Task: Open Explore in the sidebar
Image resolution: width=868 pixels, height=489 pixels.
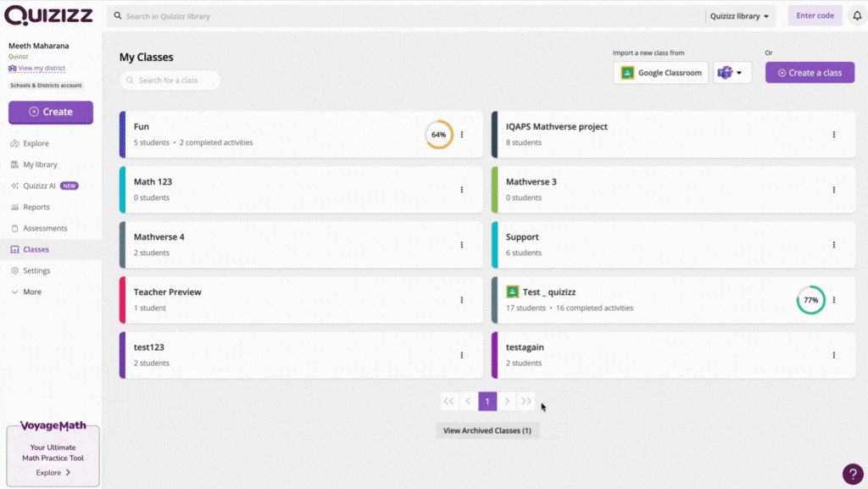Action: coord(30,143)
